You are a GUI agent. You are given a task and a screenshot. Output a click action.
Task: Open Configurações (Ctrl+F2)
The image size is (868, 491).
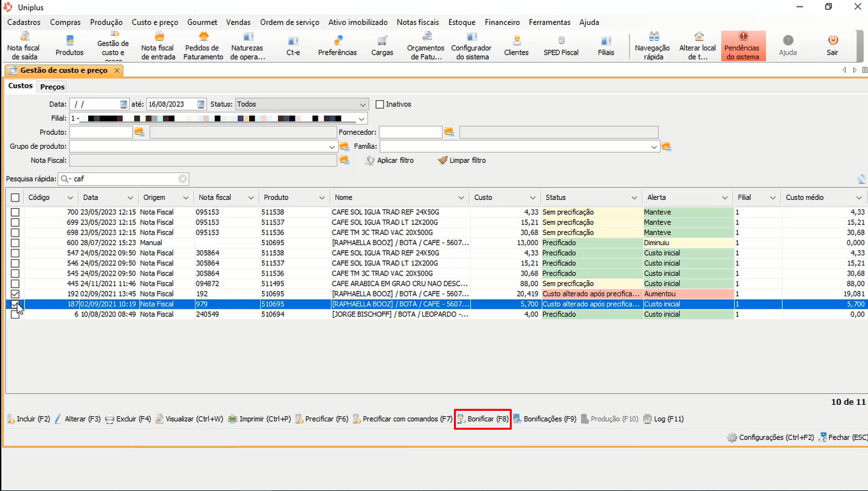770,437
